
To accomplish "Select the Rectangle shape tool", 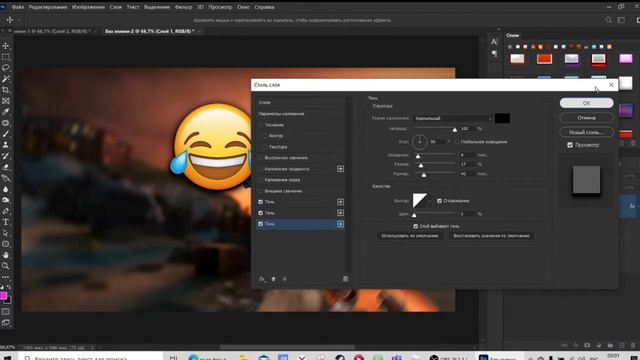I will (x=6, y=244).
